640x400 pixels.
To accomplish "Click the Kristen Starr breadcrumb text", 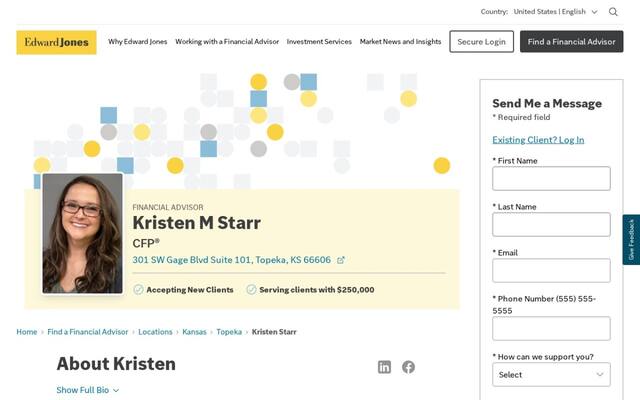I will [x=274, y=332].
